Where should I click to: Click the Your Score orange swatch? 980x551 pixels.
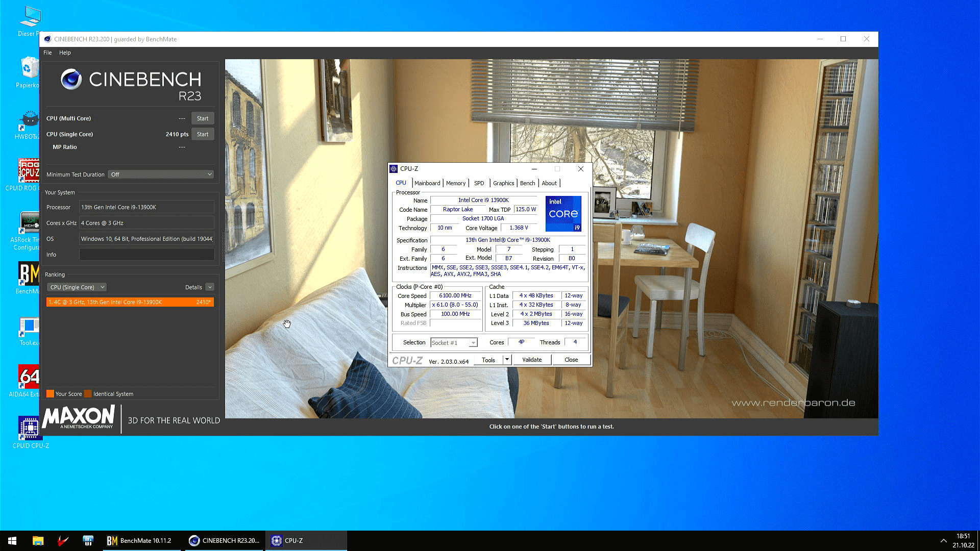[50, 394]
